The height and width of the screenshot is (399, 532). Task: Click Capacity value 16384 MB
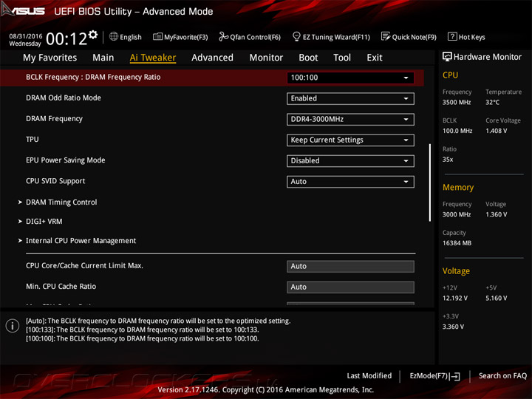(457, 243)
